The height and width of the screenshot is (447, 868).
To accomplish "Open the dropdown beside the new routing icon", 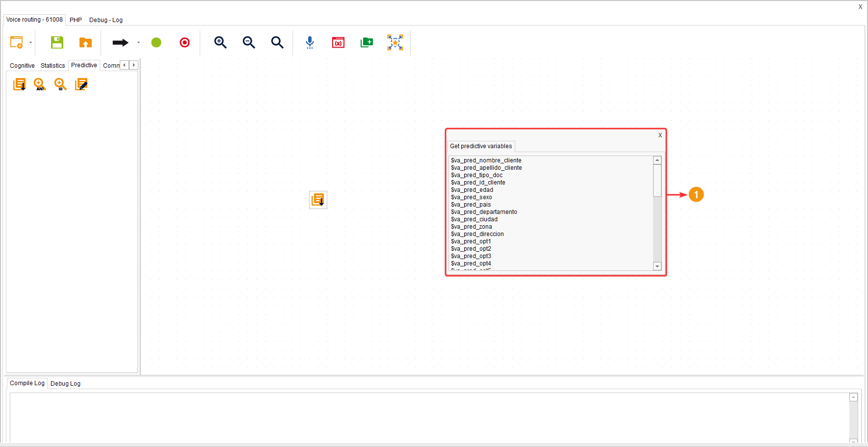I will (30, 43).
